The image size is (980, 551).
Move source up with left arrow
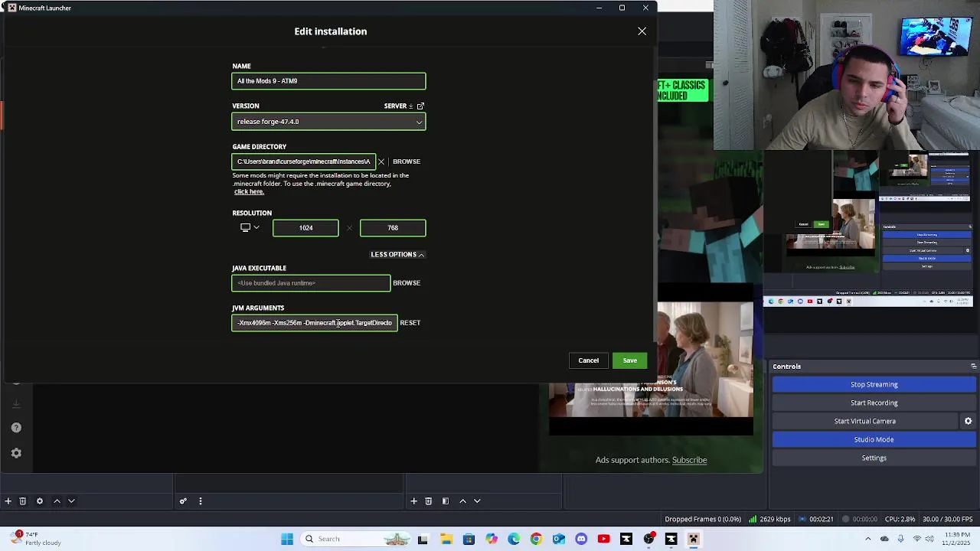[x=57, y=501]
